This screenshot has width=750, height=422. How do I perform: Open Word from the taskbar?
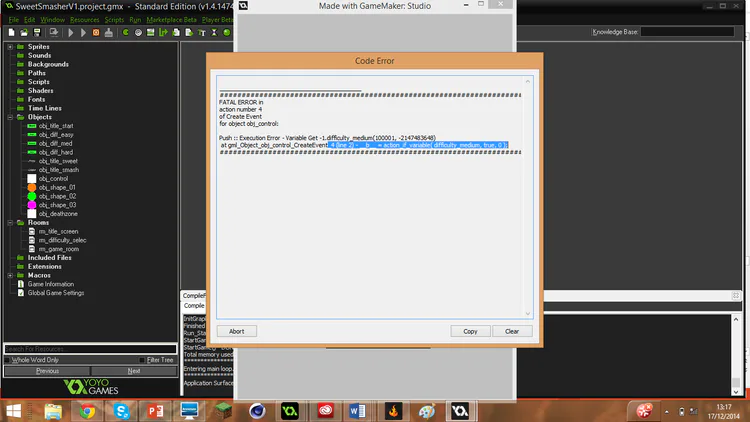(x=357, y=411)
